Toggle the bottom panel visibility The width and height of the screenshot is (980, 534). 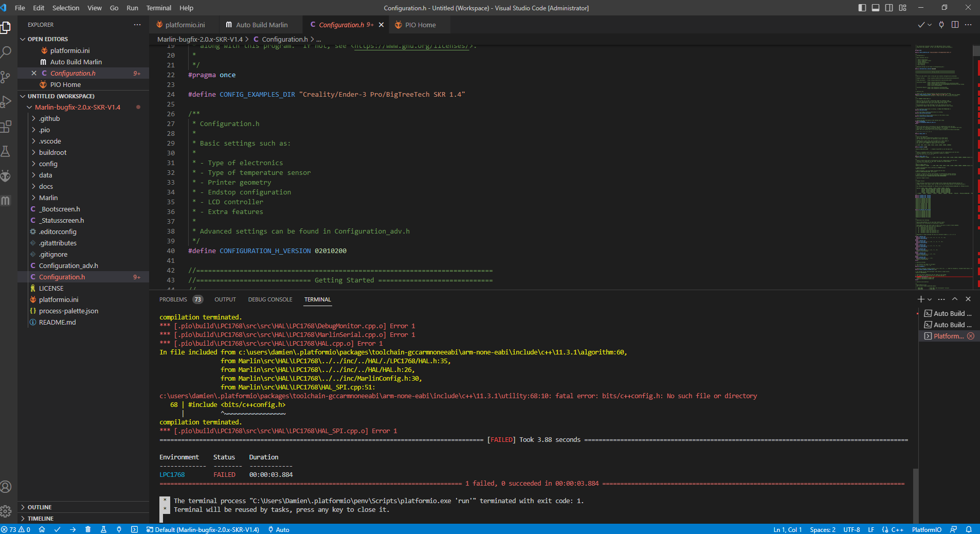(876, 8)
